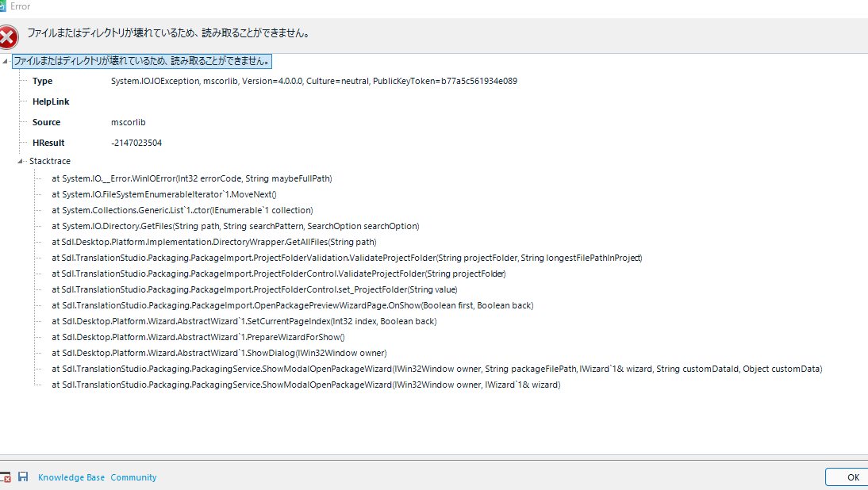This screenshot has height=490, width=868.
Task: Open the Knowledge Base link
Action: [71, 477]
